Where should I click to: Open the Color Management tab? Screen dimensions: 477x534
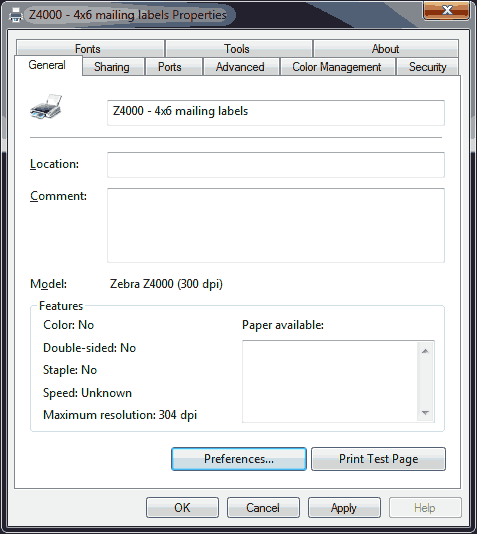(337, 67)
